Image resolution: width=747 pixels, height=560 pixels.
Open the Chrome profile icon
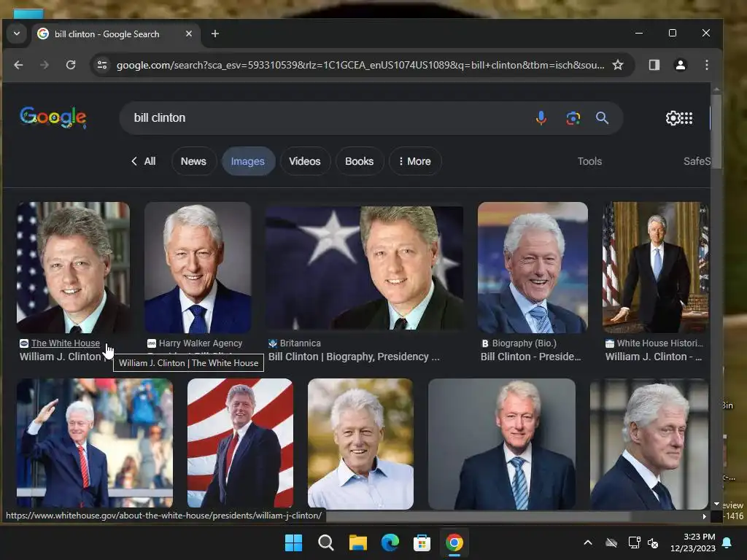681,65
